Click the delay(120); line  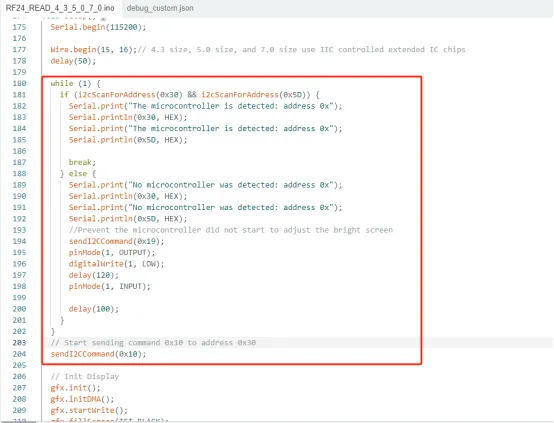coord(94,275)
